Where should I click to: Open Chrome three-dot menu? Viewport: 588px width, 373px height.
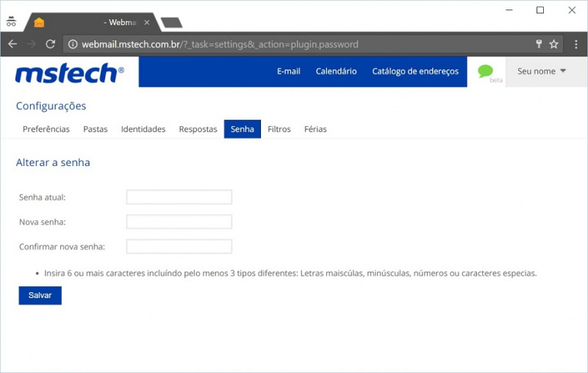click(576, 44)
